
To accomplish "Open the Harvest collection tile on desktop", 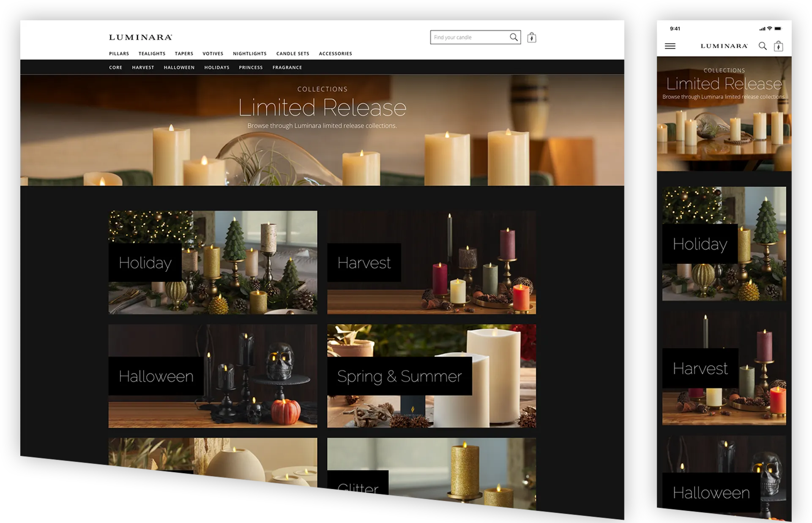I will point(432,263).
